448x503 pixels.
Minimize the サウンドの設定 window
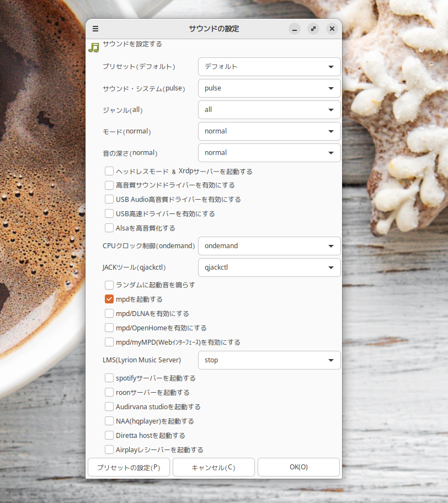294,29
